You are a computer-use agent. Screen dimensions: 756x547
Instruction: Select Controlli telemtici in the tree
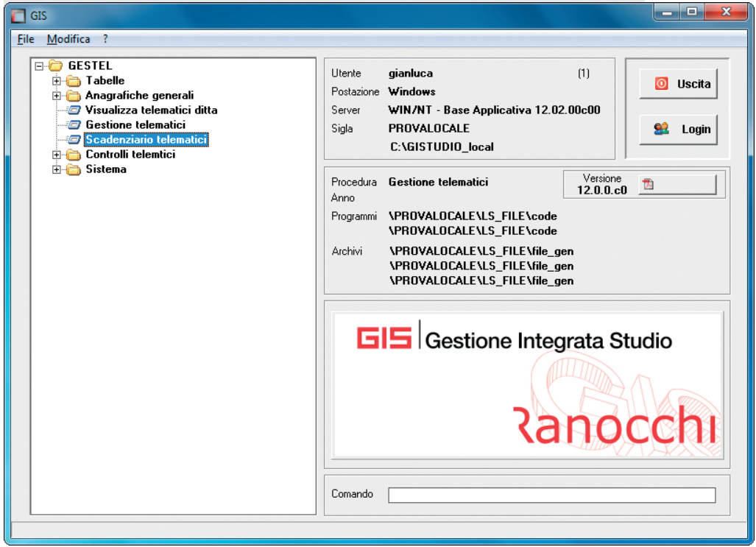(130, 155)
